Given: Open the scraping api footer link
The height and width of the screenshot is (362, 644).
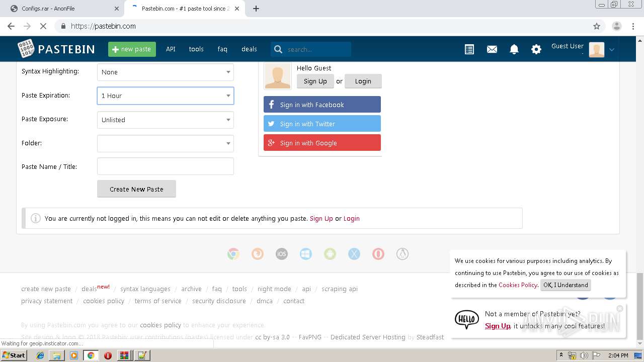Looking at the screenshot, I should tap(340, 289).
